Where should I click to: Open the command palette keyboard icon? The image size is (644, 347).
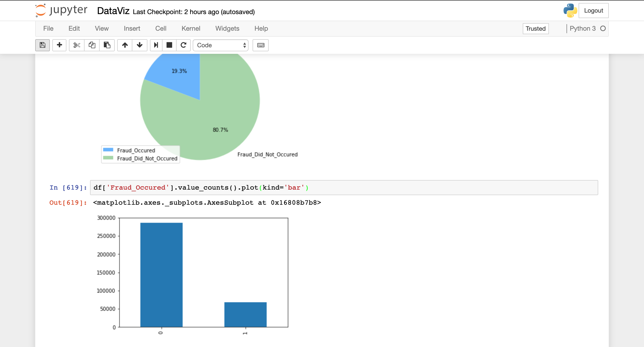click(x=261, y=45)
